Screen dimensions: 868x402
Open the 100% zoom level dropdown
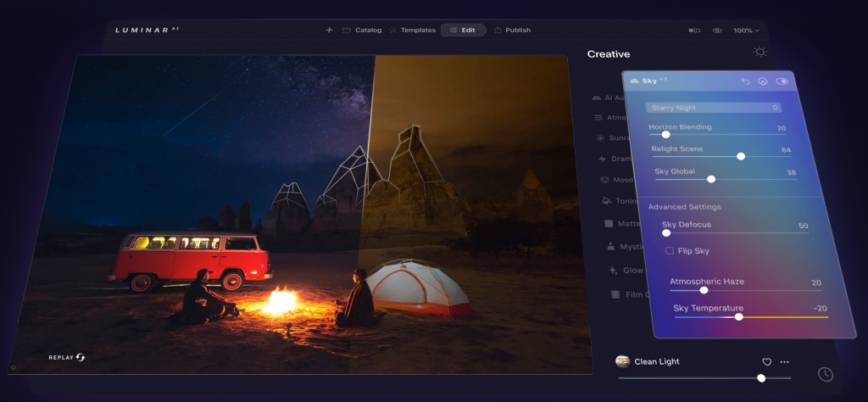746,31
